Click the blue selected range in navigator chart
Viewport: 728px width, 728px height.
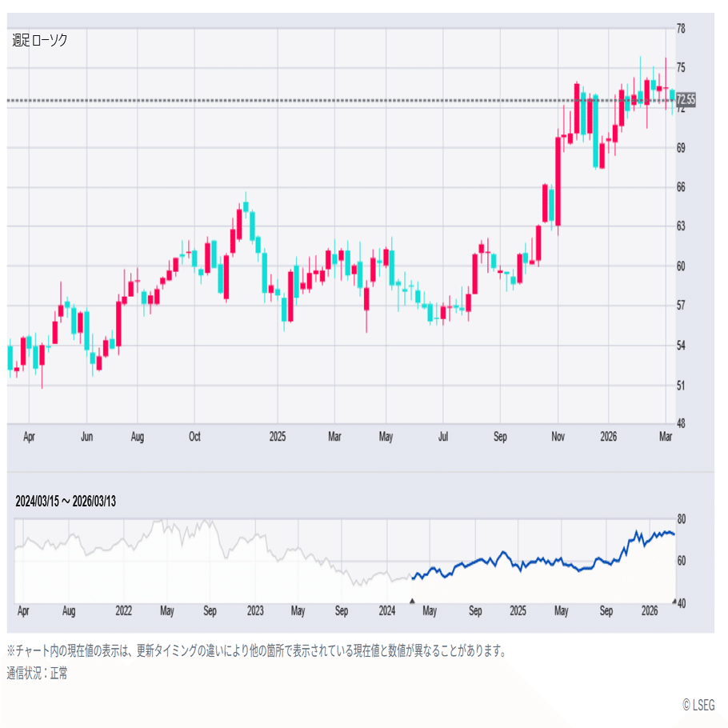click(x=544, y=560)
